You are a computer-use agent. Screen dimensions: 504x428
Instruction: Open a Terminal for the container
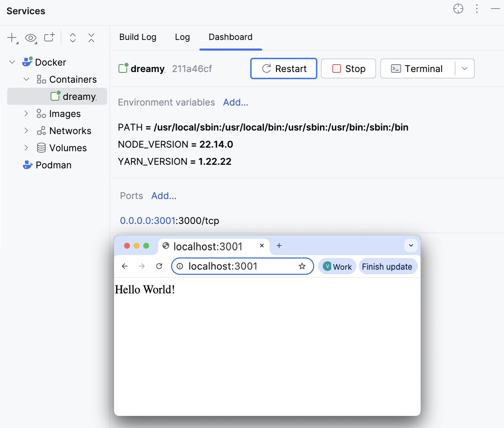(x=418, y=68)
